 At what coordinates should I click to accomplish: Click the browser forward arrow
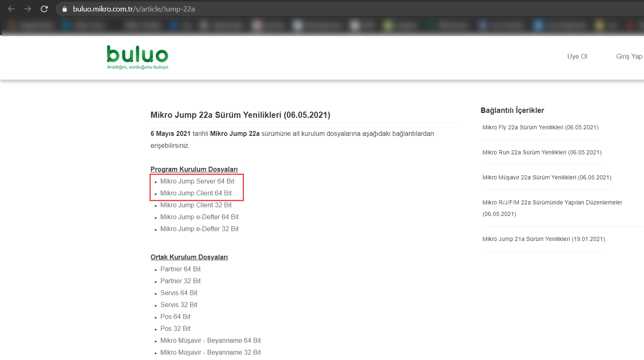click(28, 9)
